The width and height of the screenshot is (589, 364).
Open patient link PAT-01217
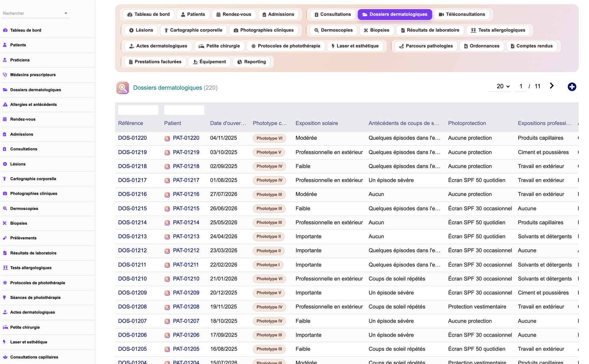[x=186, y=180]
